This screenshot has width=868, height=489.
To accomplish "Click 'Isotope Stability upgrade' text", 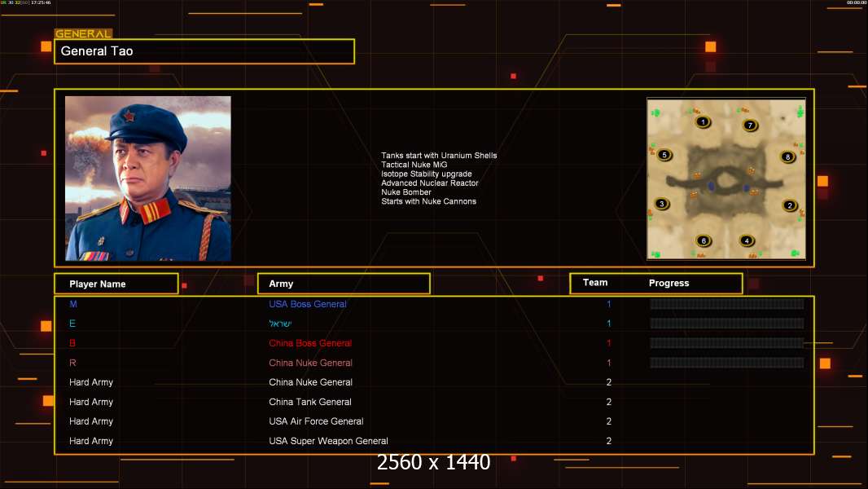I will coord(426,174).
